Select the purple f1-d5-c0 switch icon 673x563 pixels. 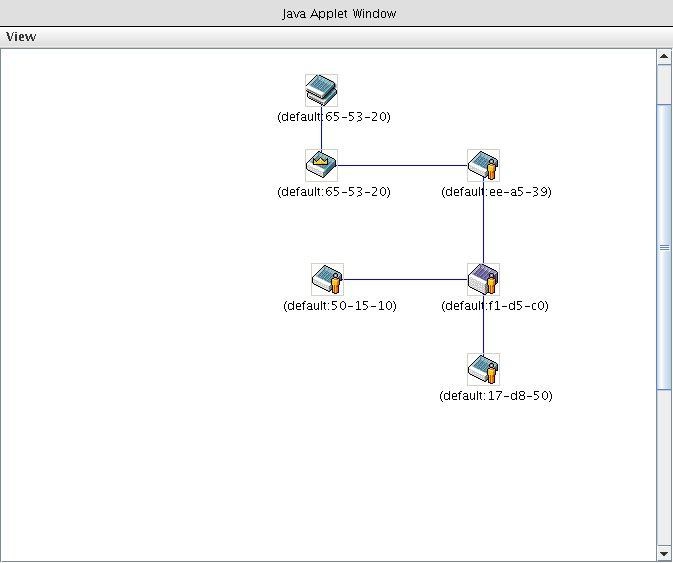tap(483, 279)
